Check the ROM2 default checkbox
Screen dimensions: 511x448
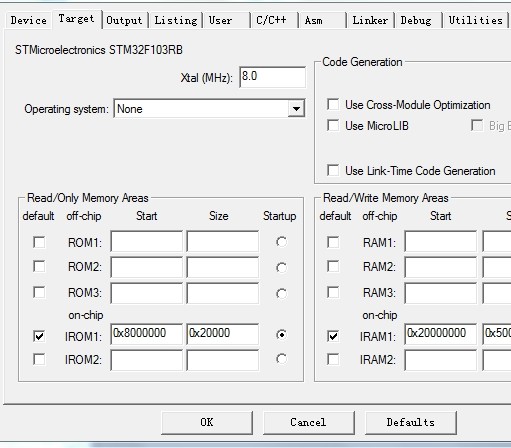tap(39, 266)
